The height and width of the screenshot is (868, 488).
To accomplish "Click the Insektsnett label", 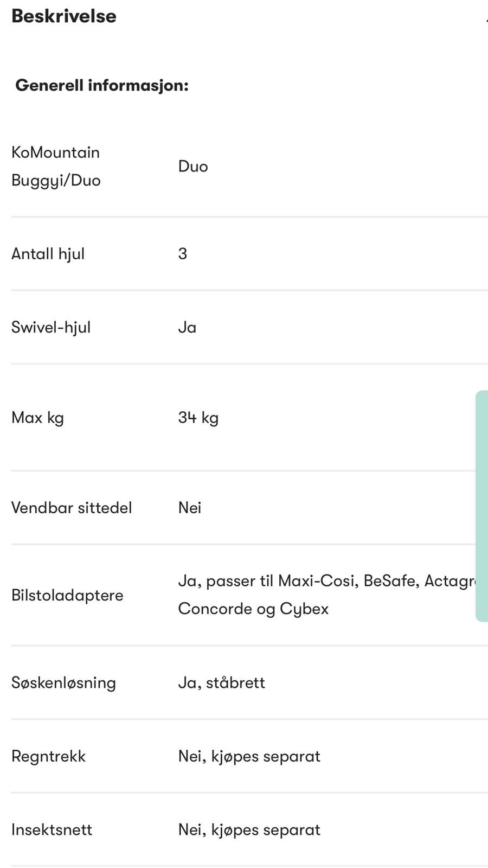I will pyautogui.click(x=52, y=829).
